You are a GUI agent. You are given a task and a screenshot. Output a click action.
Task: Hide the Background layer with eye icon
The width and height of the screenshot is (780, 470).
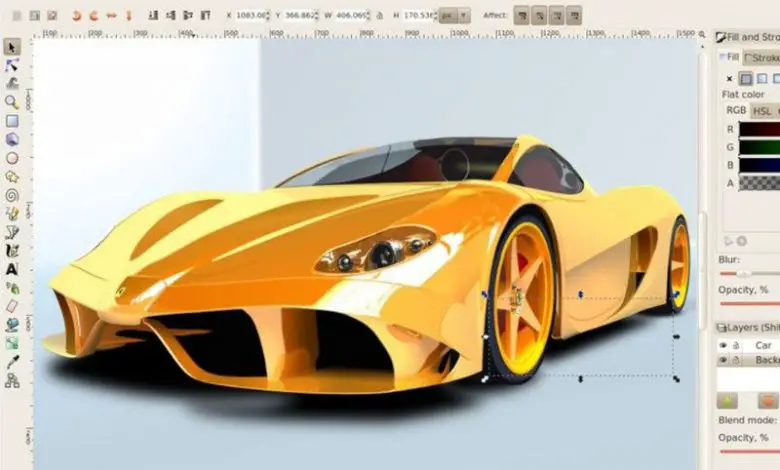click(723, 360)
